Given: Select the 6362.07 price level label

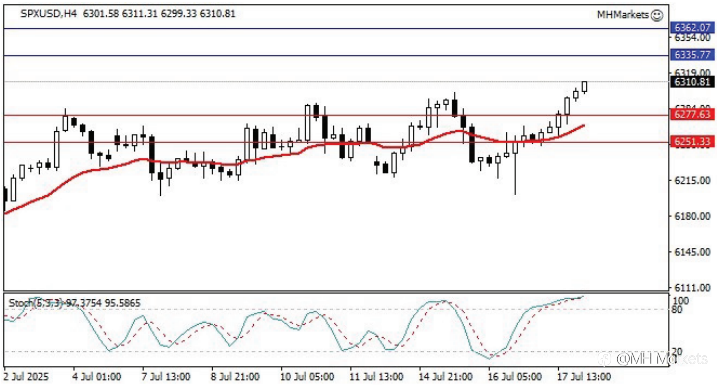Looking at the screenshot, I should pos(692,27).
